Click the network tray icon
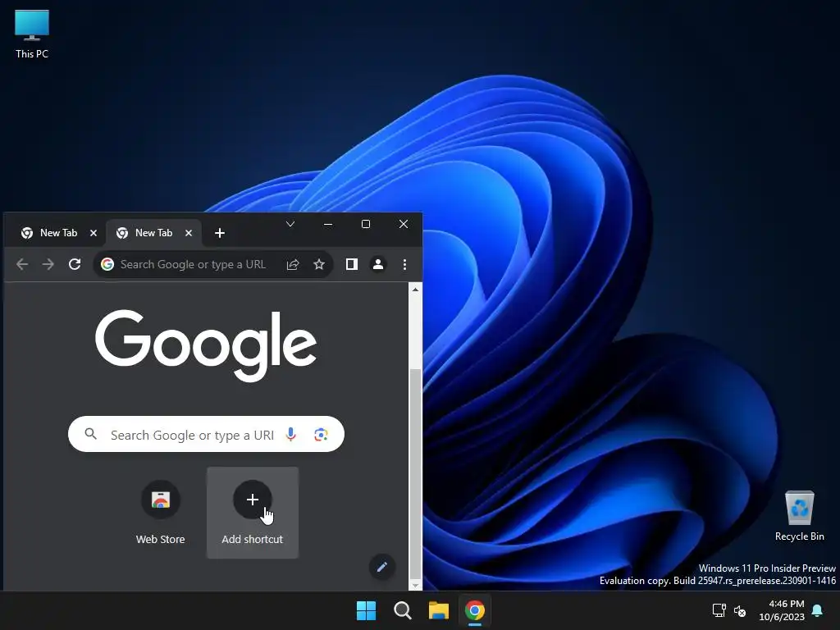This screenshot has height=630, width=840. click(x=719, y=610)
